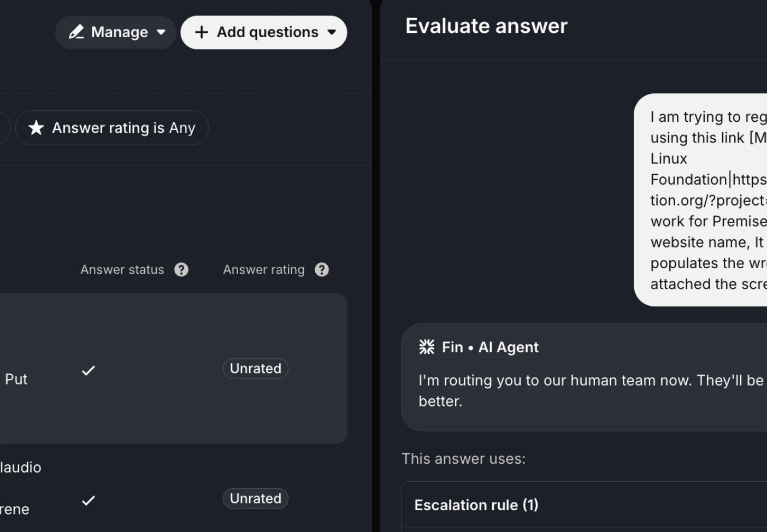The image size is (767, 532).
Task: Click the Answer rating help icon
Action: (322, 270)
